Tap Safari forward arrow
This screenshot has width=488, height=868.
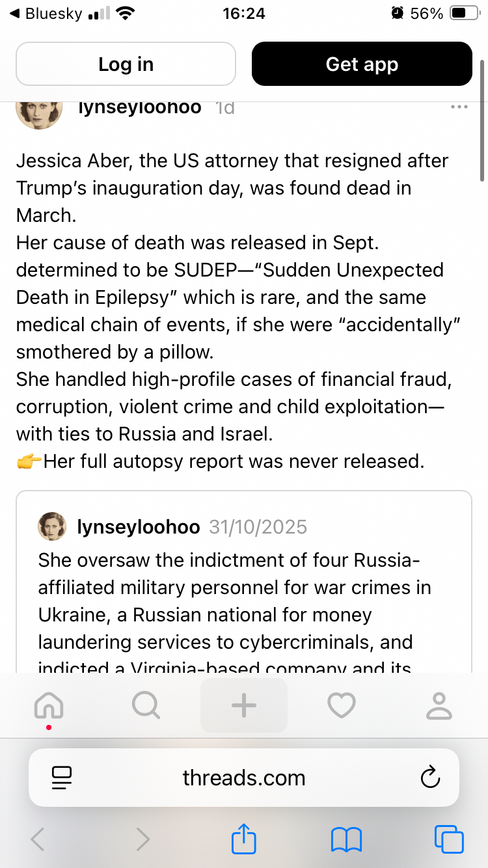click(142, 839)
